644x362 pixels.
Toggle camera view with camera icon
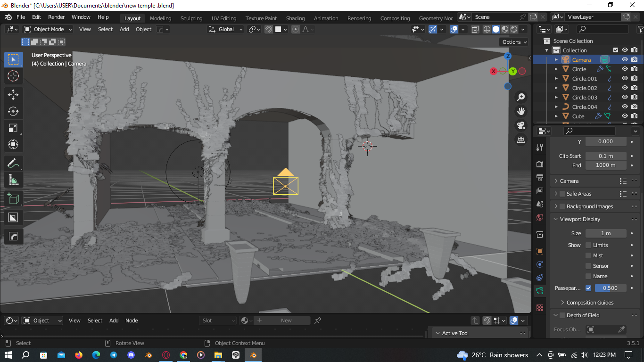[x=521, y=125]
